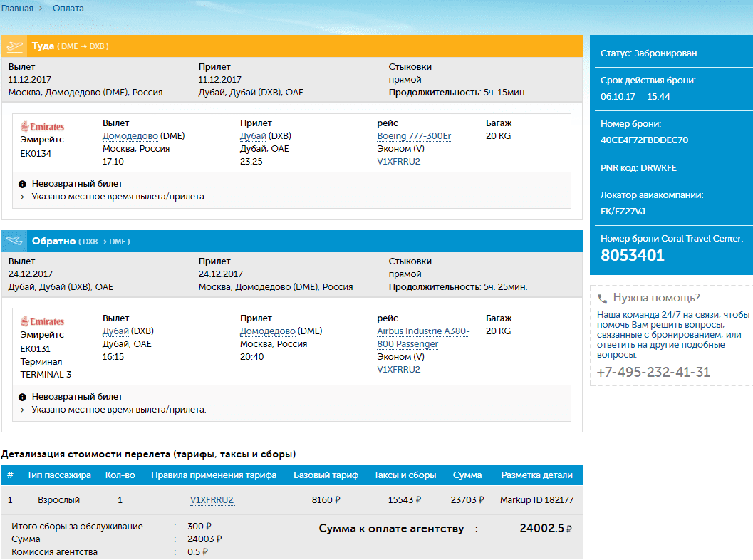This screenshot has height=560, width=753.
Task: Open the Дубай departure link for EK0131
Action: tap(115, 331)
